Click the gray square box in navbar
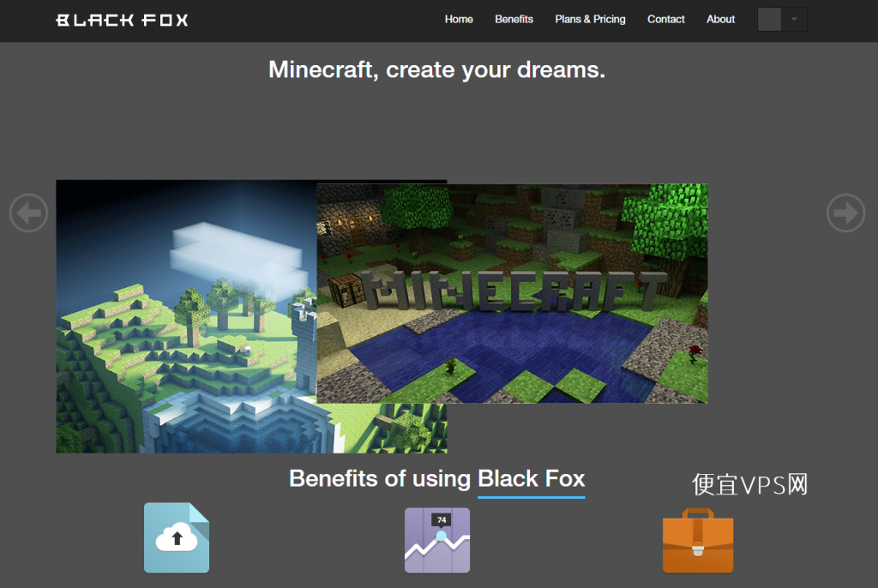The image size is (878, 588). click(769, 19)
